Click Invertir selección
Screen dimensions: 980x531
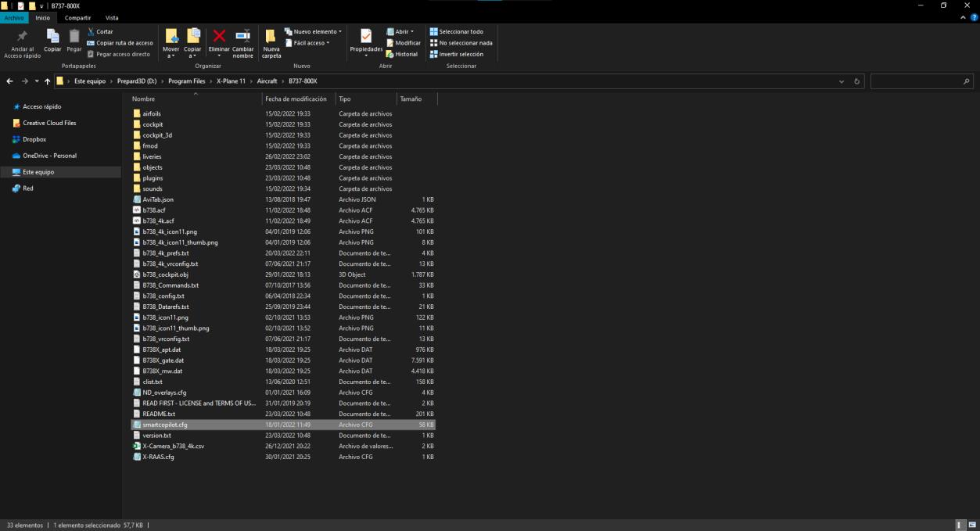tap(456, 54)
